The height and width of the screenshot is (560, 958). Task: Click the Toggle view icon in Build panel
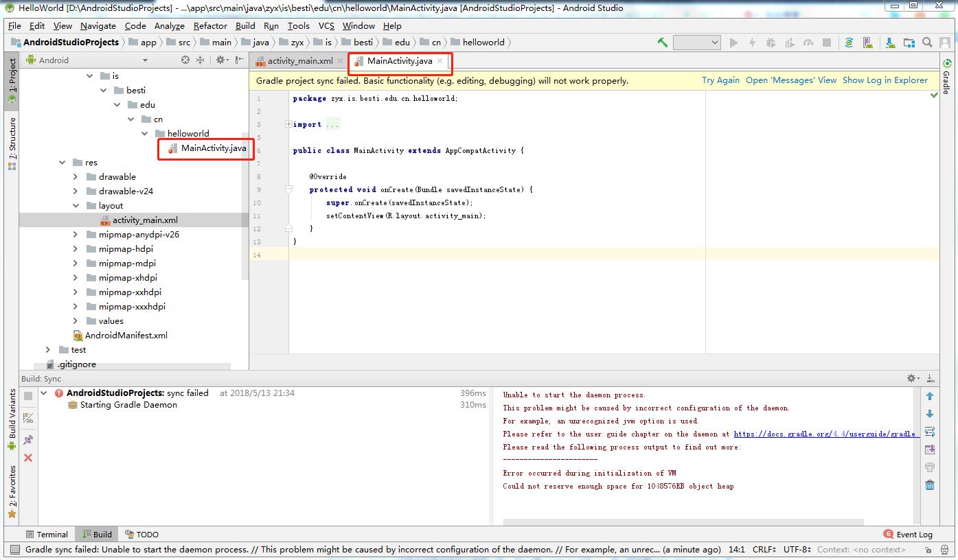click(x=28, y=418)
